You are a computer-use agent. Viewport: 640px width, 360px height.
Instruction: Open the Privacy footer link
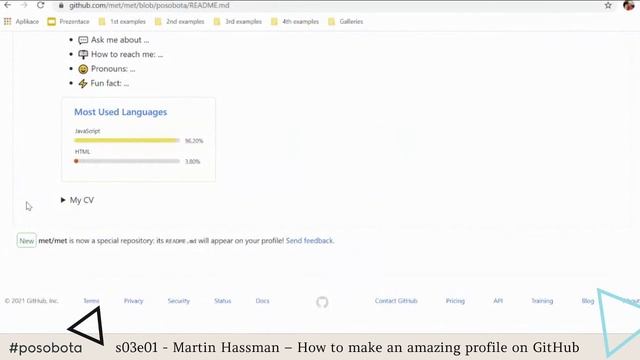click(x=133, y=301)
